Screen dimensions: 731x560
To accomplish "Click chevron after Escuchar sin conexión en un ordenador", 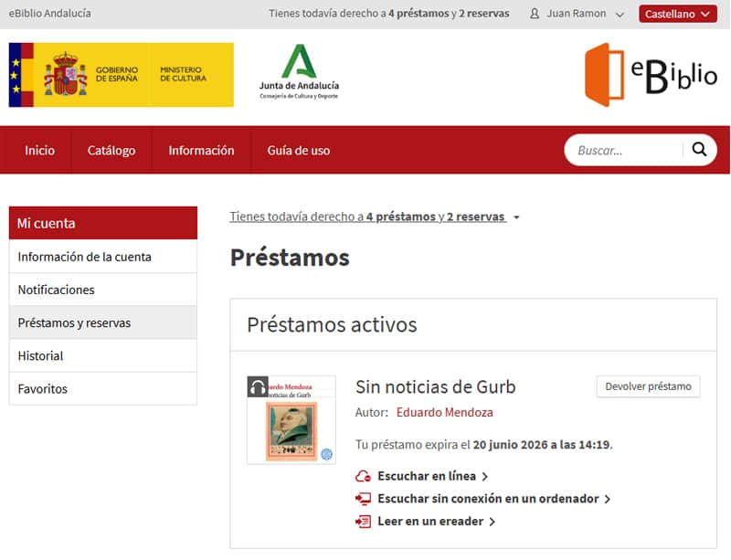I will [x=608, y=499].
